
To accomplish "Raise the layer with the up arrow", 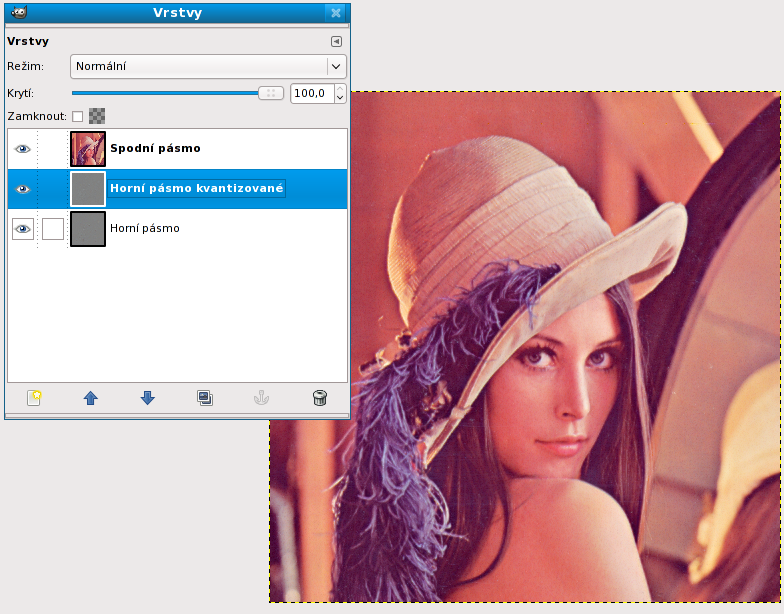I will click(x=90, y=398).
